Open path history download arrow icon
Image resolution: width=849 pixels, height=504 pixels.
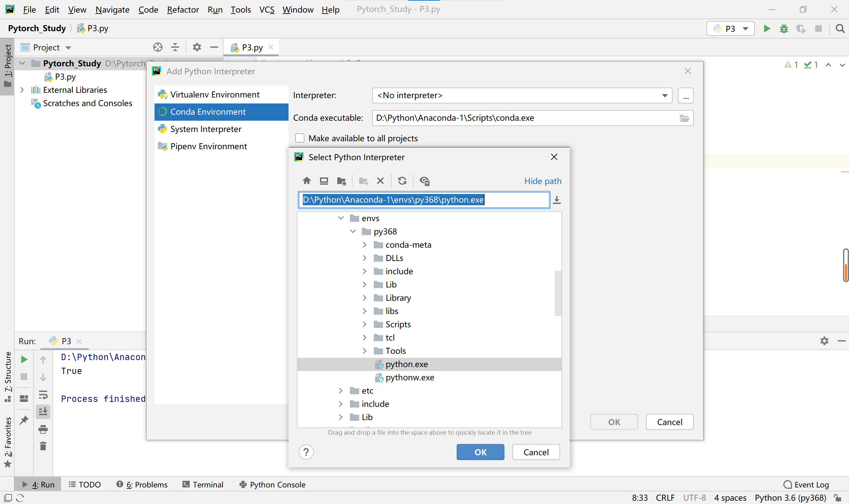click(557, 200)
